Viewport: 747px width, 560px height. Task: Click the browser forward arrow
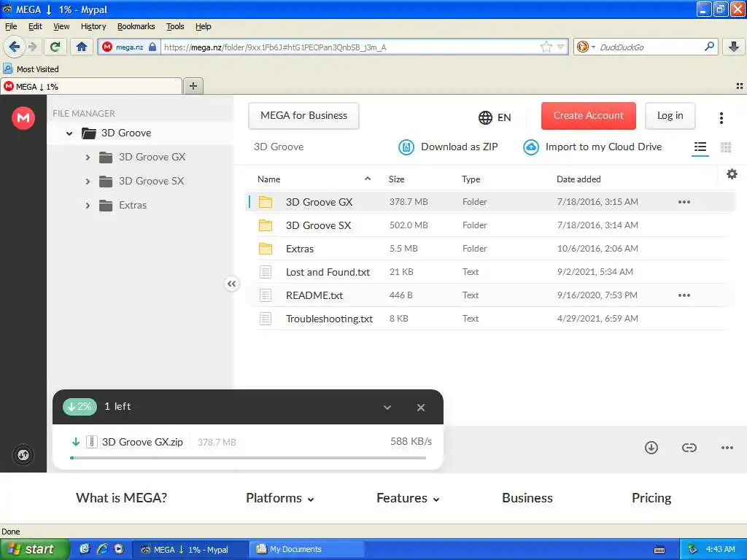point(33,47)
